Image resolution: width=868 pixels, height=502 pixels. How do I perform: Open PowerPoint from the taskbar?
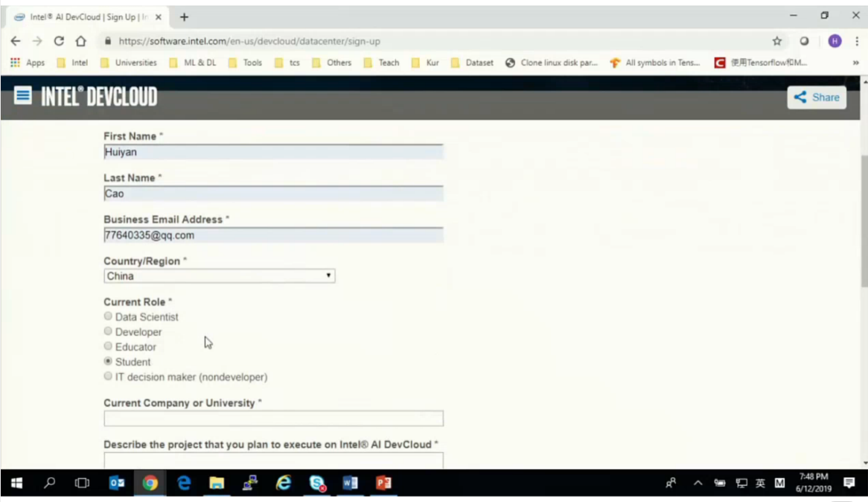(x=383, y=483)
